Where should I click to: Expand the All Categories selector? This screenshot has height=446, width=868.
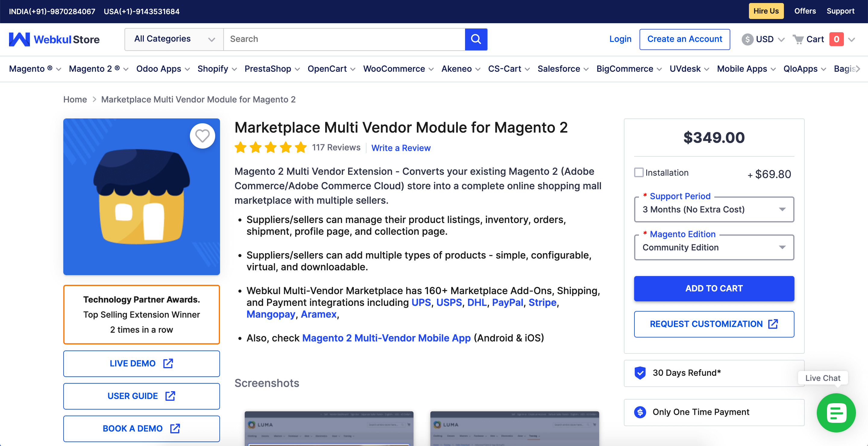(x=174, y=39)
